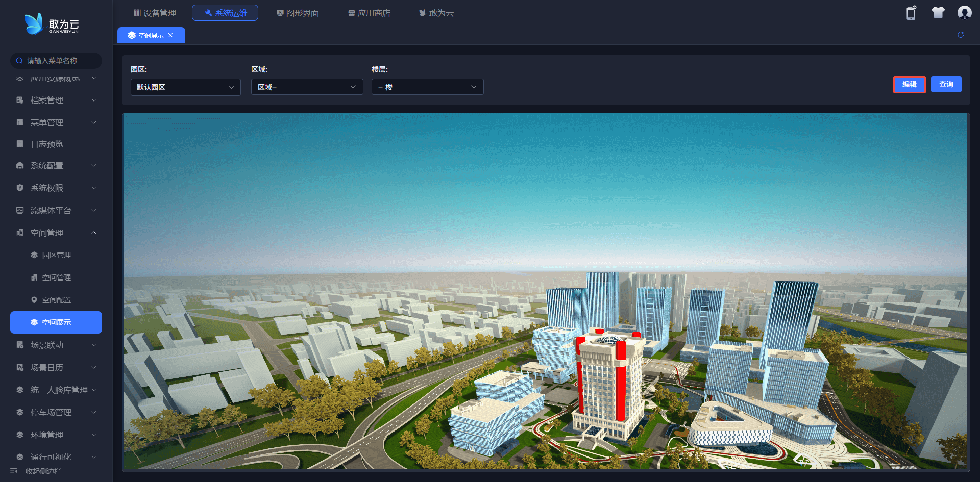Screen dimensions: 980x482
Task: Click the 档案管理 sidebar icon
Action: tap(20, 100)
